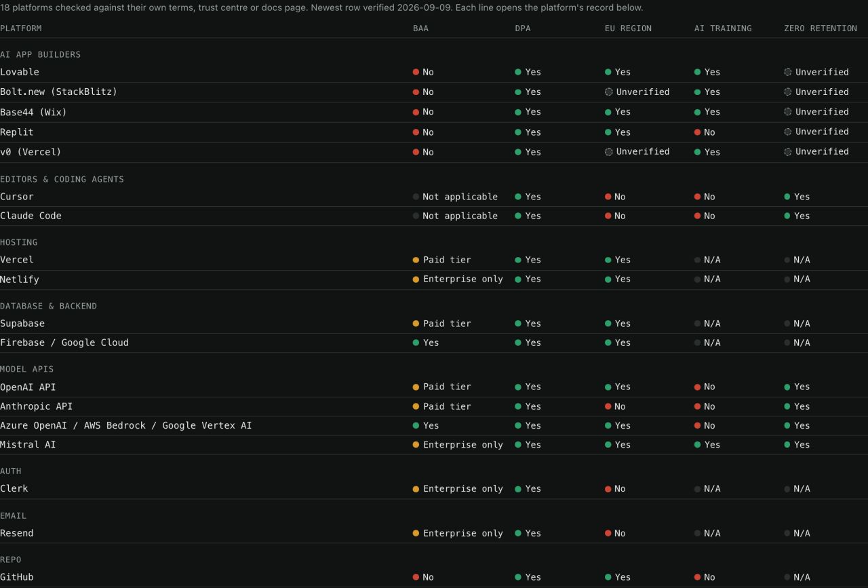The width and height of the screenshot is (868, 588).
Task: Click the AUTH group heading
Action: click(x=11, y=471)
